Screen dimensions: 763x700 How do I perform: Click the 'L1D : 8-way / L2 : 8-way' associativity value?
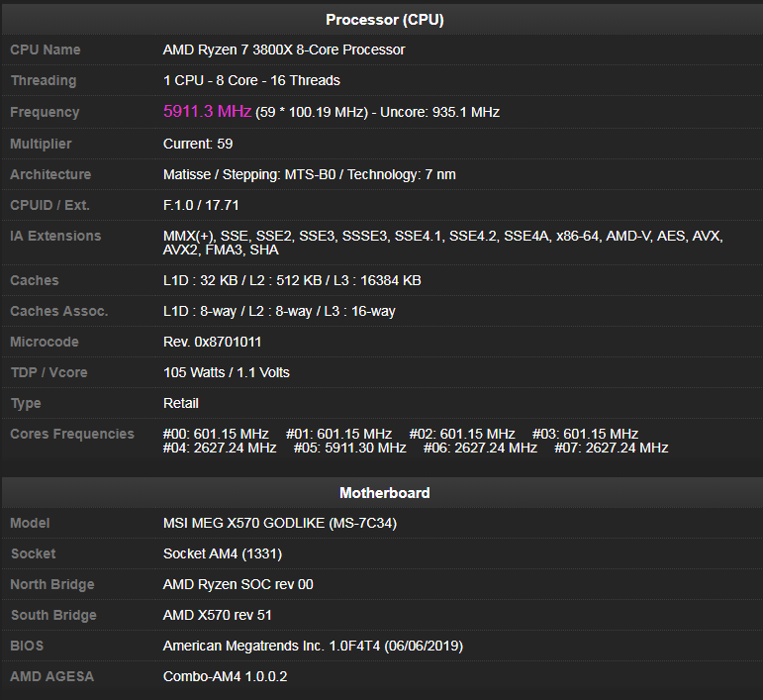pos(238,311)
